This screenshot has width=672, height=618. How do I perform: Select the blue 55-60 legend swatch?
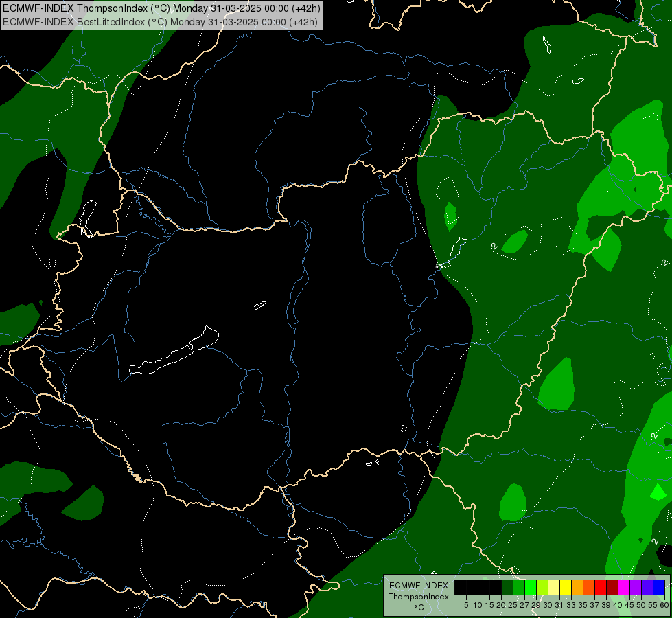click(659, 587)
